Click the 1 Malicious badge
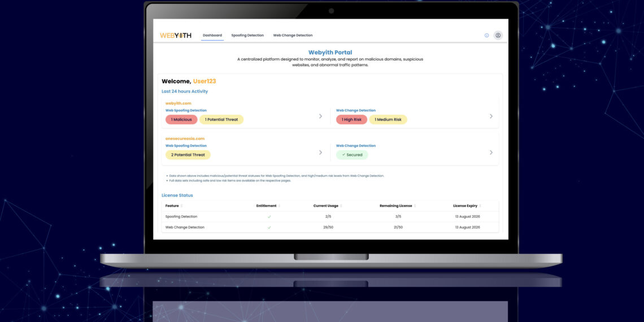This screenshot has height=322, width=644. tap(181, 120)
